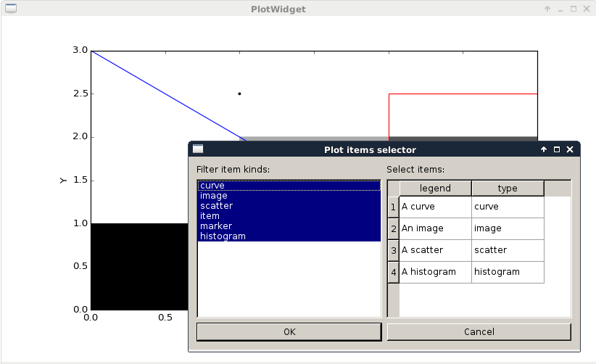Viewport: 596px width, 364px height.
Task: Click the PlotWidget window menu icon
Action: point(10,9)
